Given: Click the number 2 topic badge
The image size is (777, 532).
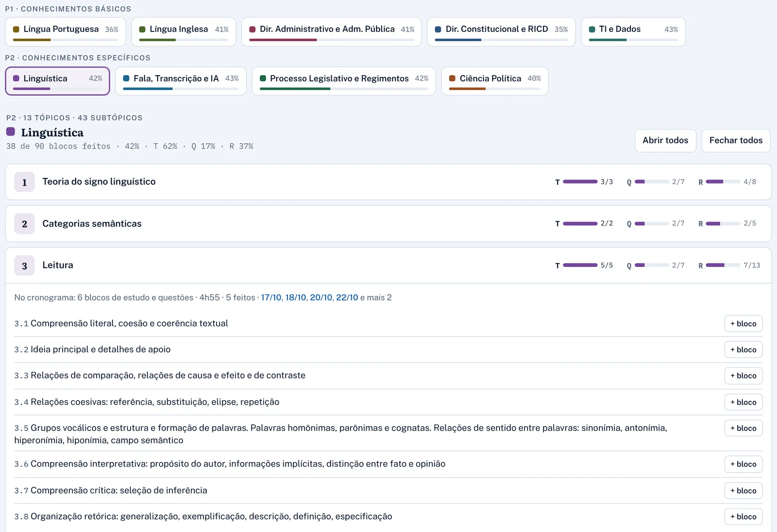Looking at the screenshot, I should coord(24,224).
